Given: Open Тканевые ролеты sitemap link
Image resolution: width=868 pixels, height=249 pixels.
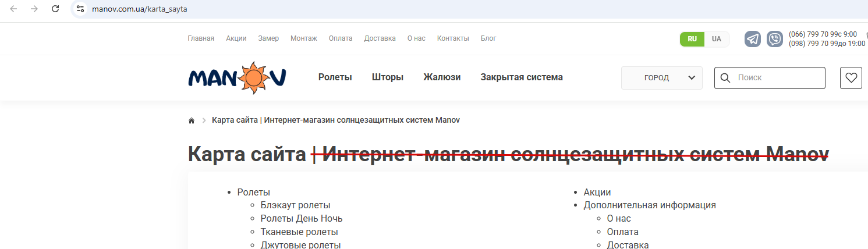Looking at the screenshot, I should click(x=299, y=232).
